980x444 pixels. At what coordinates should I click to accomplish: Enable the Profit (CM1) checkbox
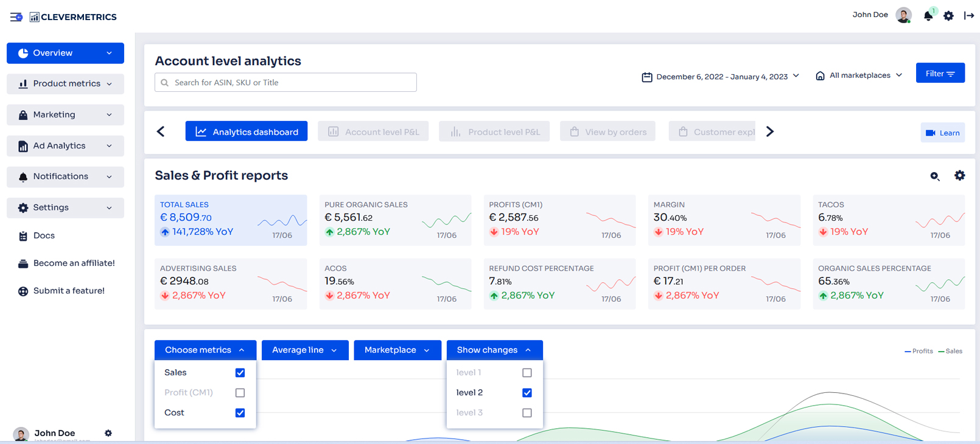(240, 393)
